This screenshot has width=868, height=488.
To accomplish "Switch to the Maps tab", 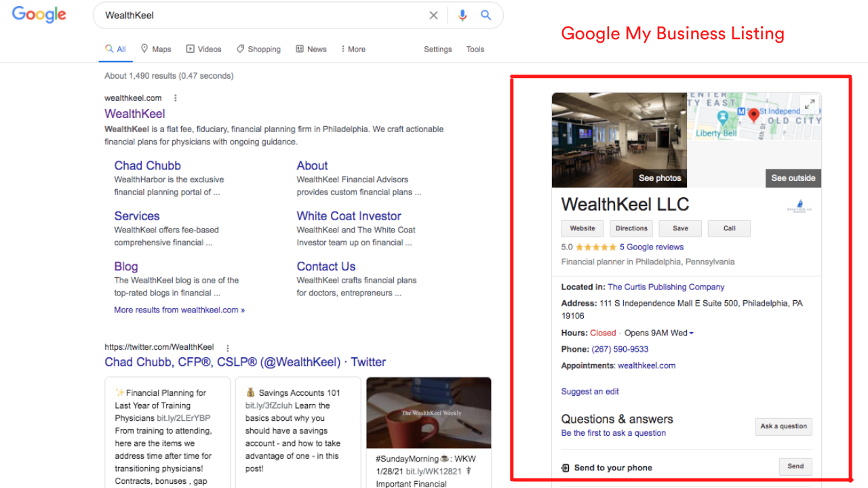I will coord(155,49).
